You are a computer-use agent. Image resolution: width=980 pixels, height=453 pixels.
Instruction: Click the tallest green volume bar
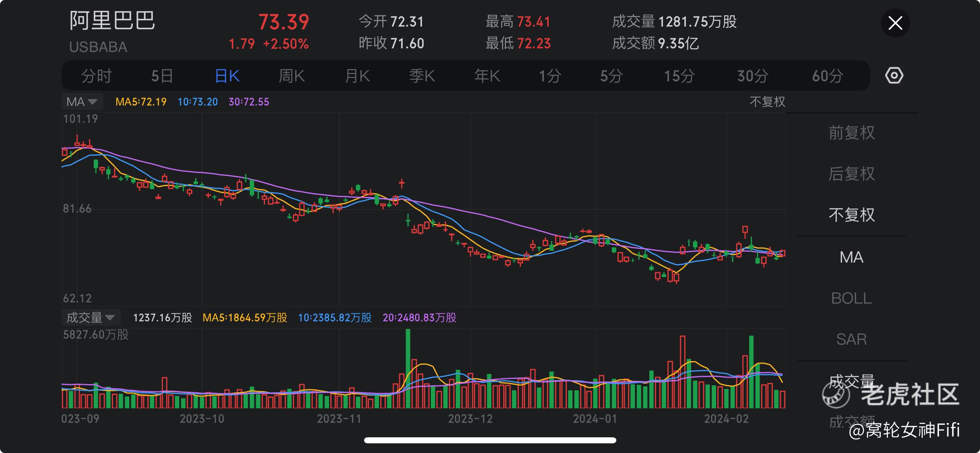pos(408,368)
